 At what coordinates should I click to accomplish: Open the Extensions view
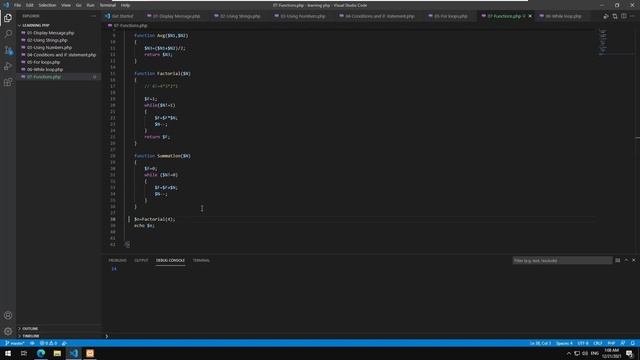coord(8,82)
